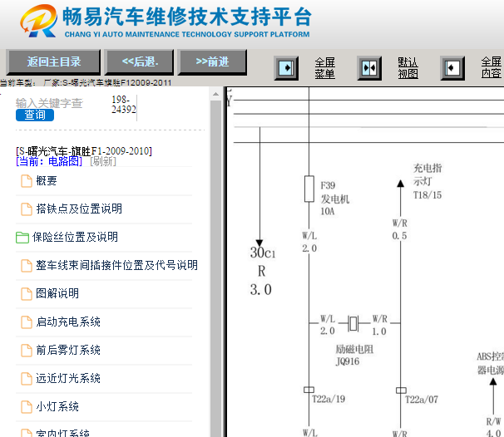Screen dimensions: 504x437
Task: Open the 远近灯光系统 item
Action: [x=68, y=378]
